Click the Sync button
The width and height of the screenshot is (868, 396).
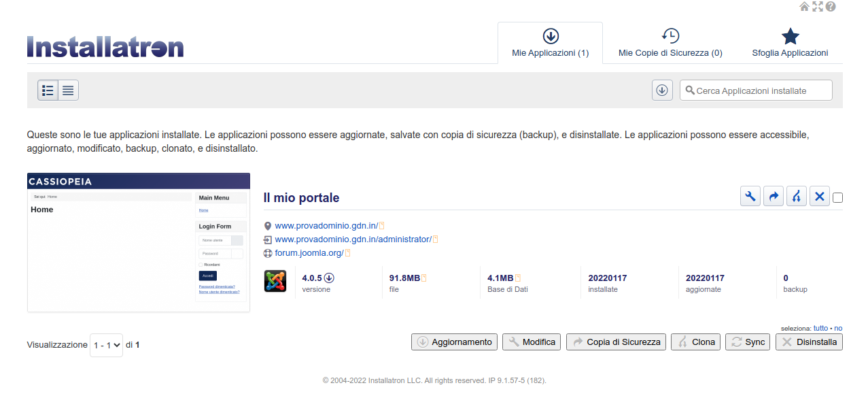click(x=748, y=342)
